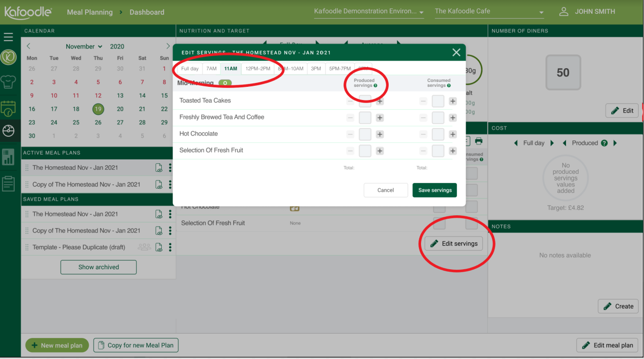644x359 pixels.
Task: Click the John Smith user profile icon
Action: (564, 11)
